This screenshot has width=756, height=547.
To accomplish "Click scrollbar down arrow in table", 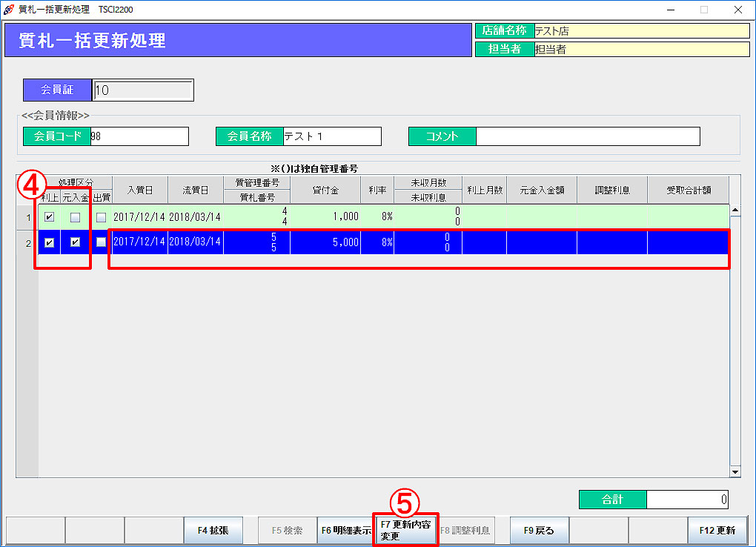I will [x=735, y=471].
